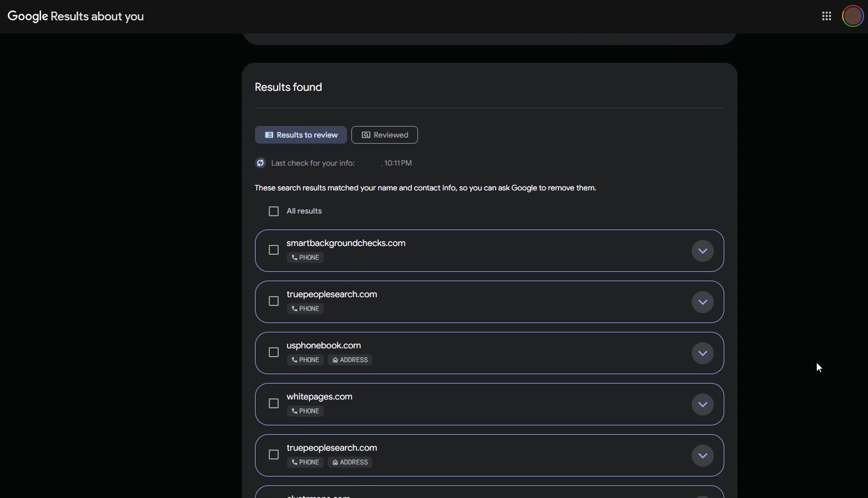Switch to the Results to review tab
868x498 pixels.
(x=301, y=135)
